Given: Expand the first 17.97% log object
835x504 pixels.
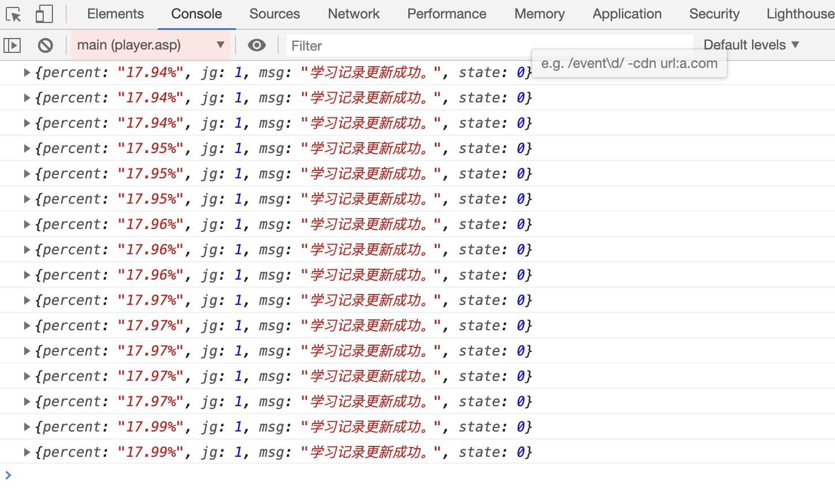Looking at the screenshot, I should click(x=26, y=300).
